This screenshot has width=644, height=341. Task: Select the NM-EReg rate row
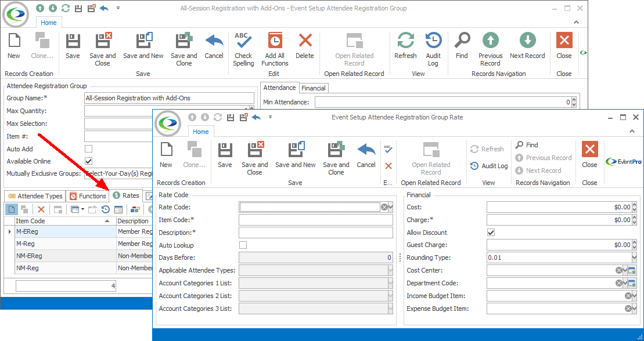click(78, 256)
